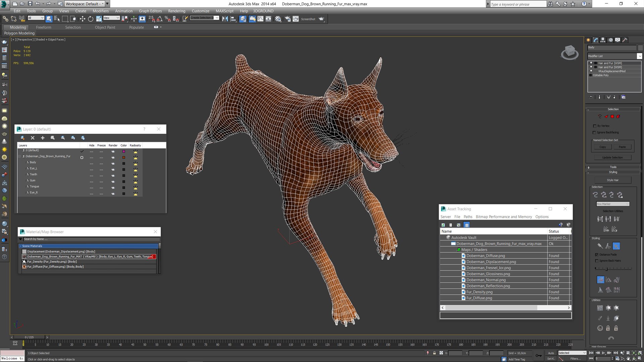
Task: Open the Material Editor icon
Action: (278, 19)
